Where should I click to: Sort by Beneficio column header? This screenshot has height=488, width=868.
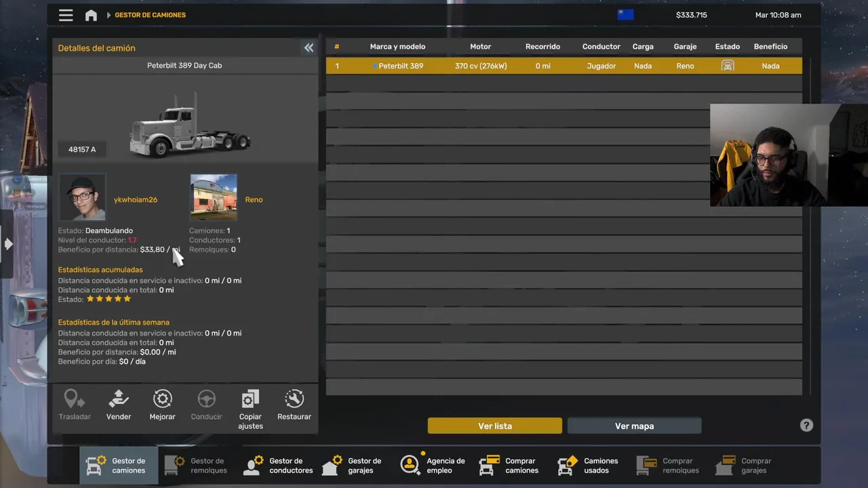click(x=770, y=47)
